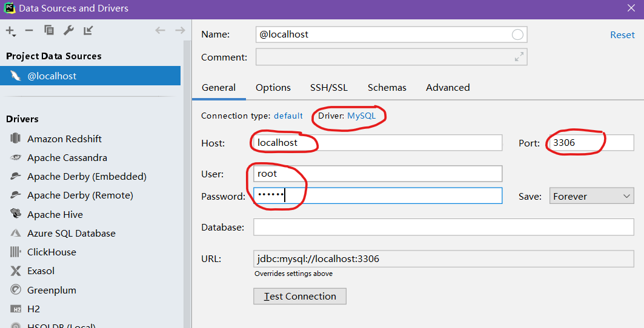Click the color circle in Name field
The image size is (644, 328).
click(517, 34)
